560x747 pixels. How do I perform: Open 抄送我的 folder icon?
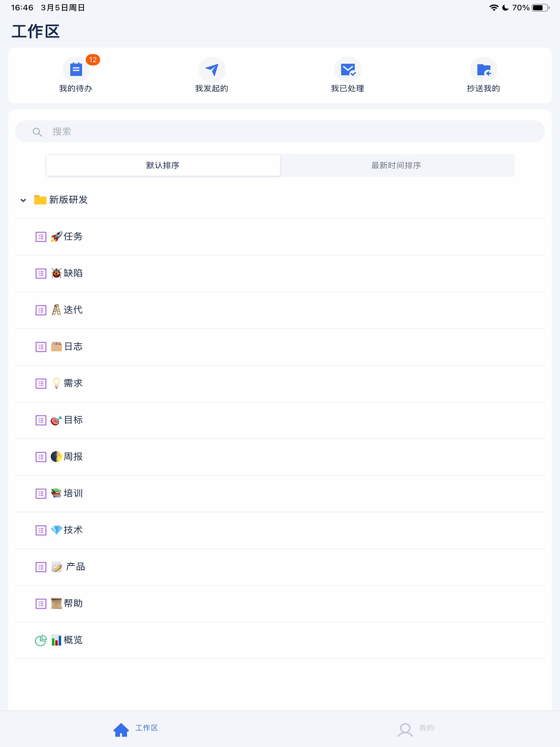pos(483,70)
